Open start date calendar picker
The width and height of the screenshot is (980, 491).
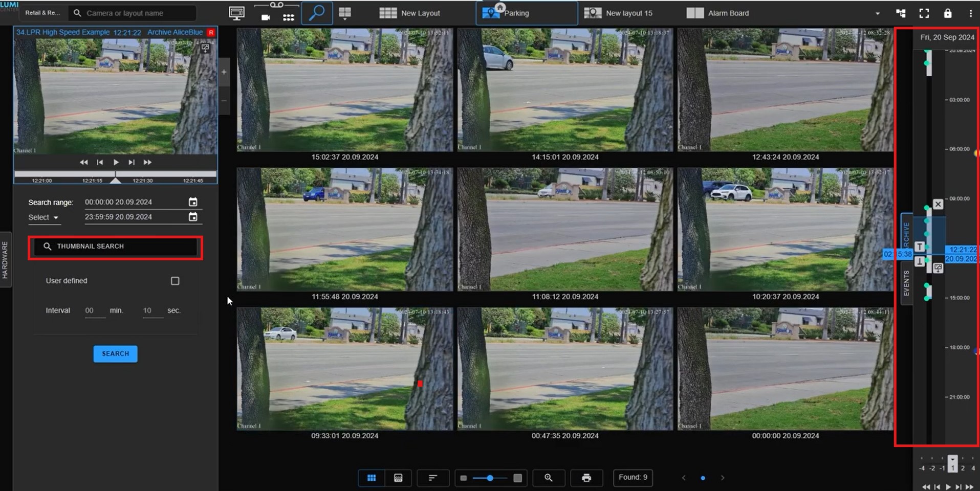193,202
